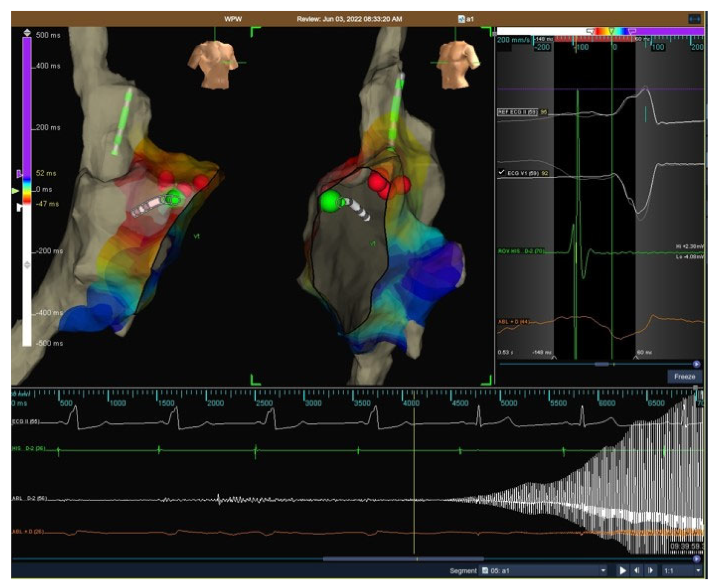Step forward one frame

click(x=651, y=570)
